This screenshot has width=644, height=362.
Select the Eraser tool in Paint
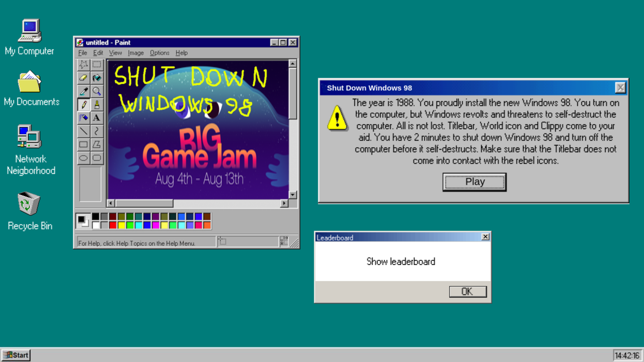point(84,78)
